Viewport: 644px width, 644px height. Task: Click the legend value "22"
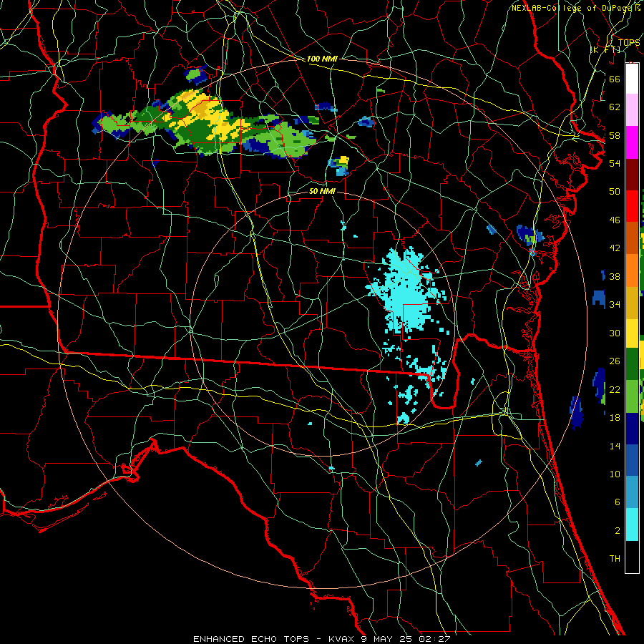615,389
